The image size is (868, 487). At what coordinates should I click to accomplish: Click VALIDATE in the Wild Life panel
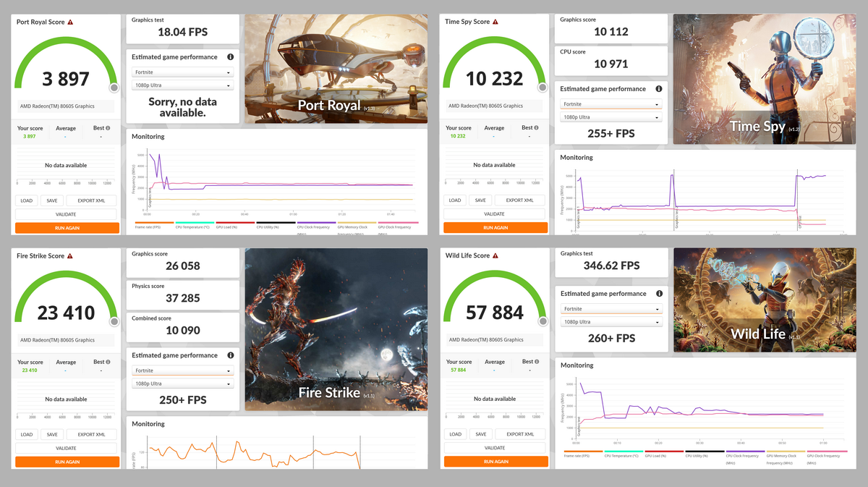coord(494,448)
